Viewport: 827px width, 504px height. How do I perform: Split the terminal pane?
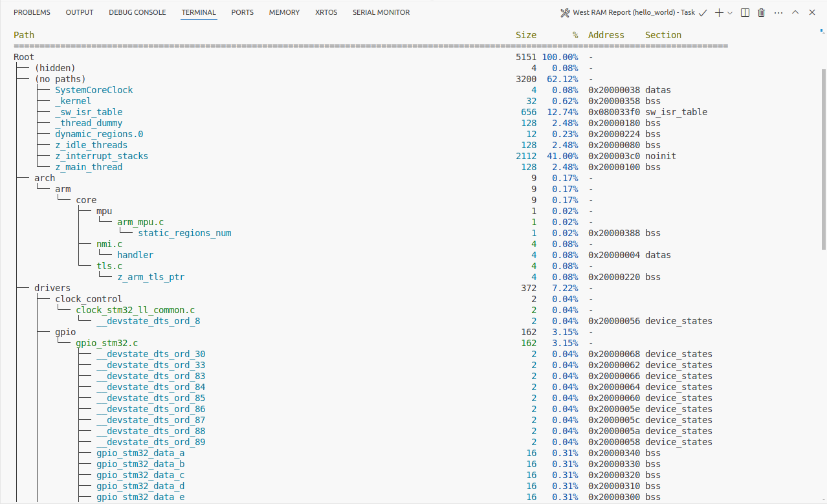click(x=745, y=12)
